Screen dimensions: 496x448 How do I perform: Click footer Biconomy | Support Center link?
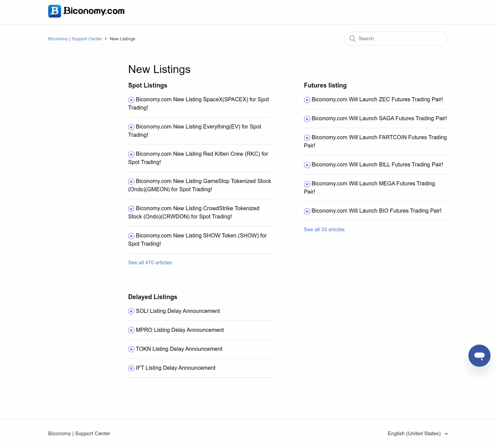pos(79,434)
